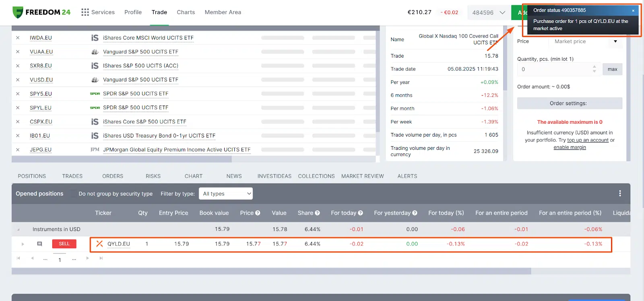Click the iShares logo beside IWDA.EU
Image resolution: width=644 pixels, height=301 pixels.
coord(95,37)
